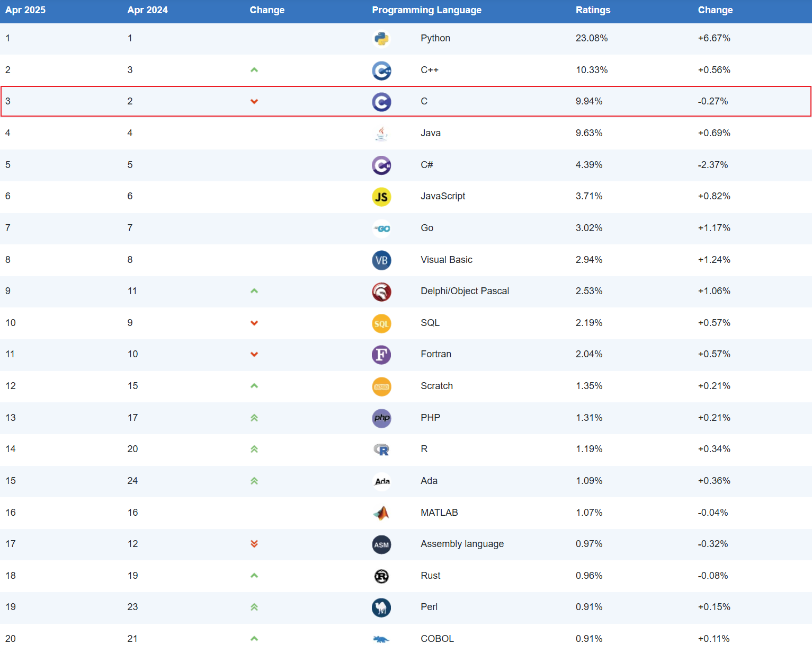Select the MATLAB language name

439,513
